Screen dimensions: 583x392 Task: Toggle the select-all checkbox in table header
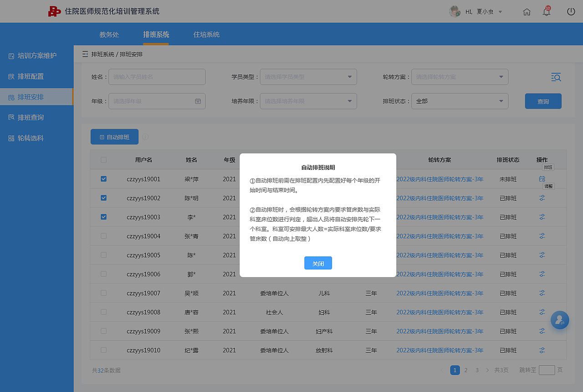(x=103, y=160)
